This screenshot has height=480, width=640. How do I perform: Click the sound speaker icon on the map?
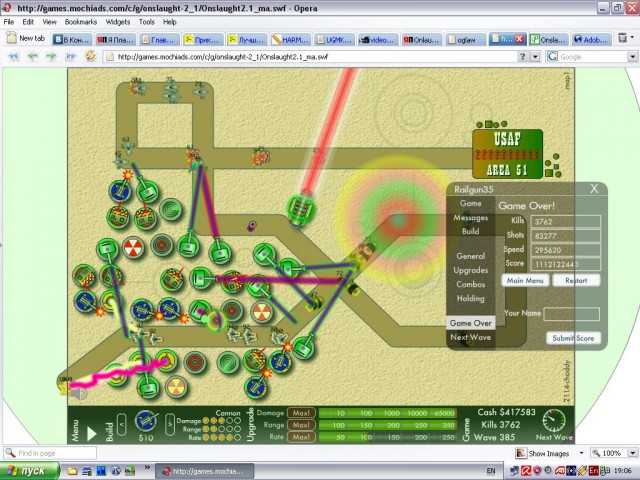click(x=79, y=393)
